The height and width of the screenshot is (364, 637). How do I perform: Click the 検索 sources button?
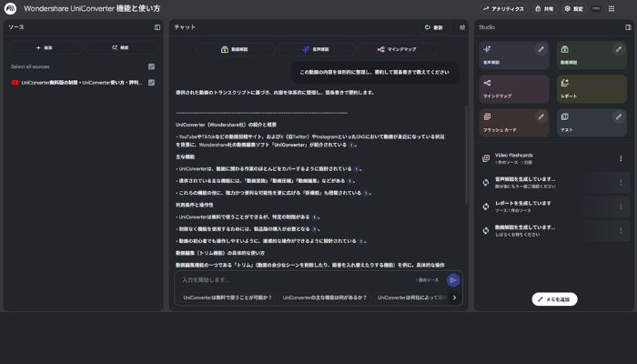pos(121,47)
